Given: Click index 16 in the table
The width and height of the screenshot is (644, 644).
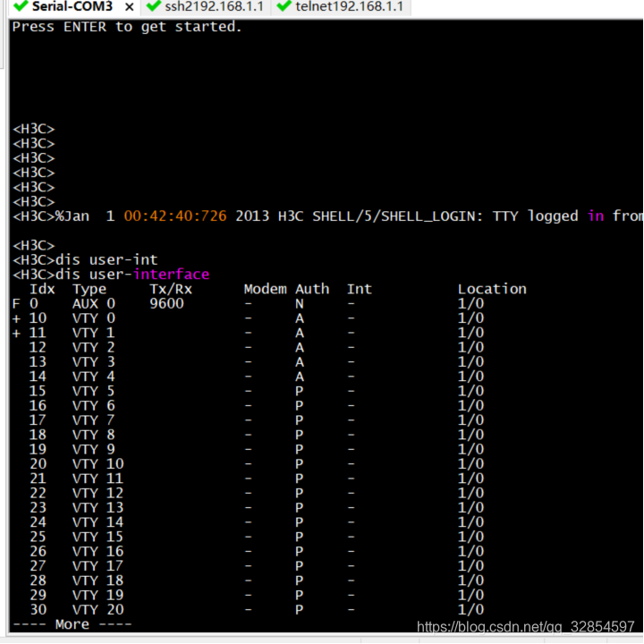Looking at the screenshot, I should click(x=38, y=406).
